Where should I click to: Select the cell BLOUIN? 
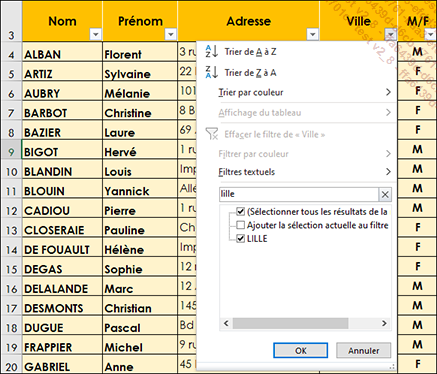[x=62, y=189]
